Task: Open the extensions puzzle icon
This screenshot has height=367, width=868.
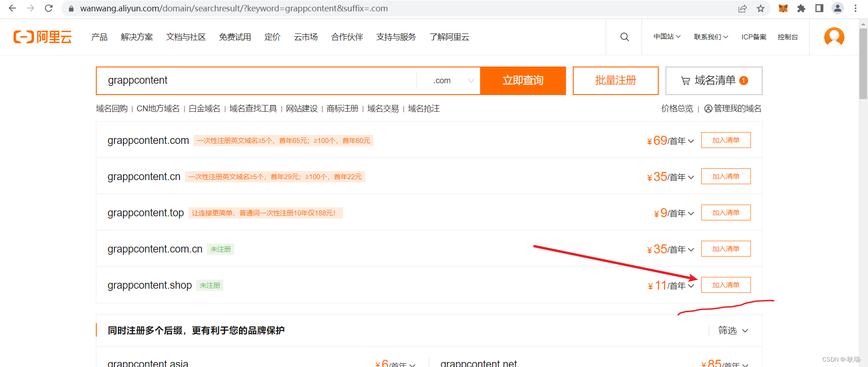Action: 801,9
